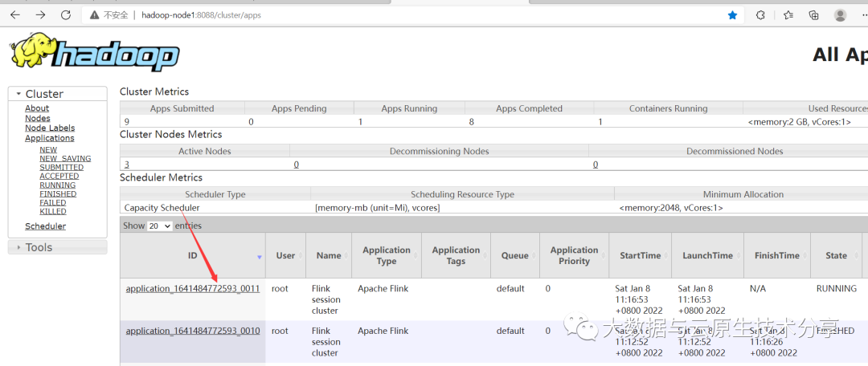Open the collections icon
Viewport: 868px width, 366px height.
813,15
